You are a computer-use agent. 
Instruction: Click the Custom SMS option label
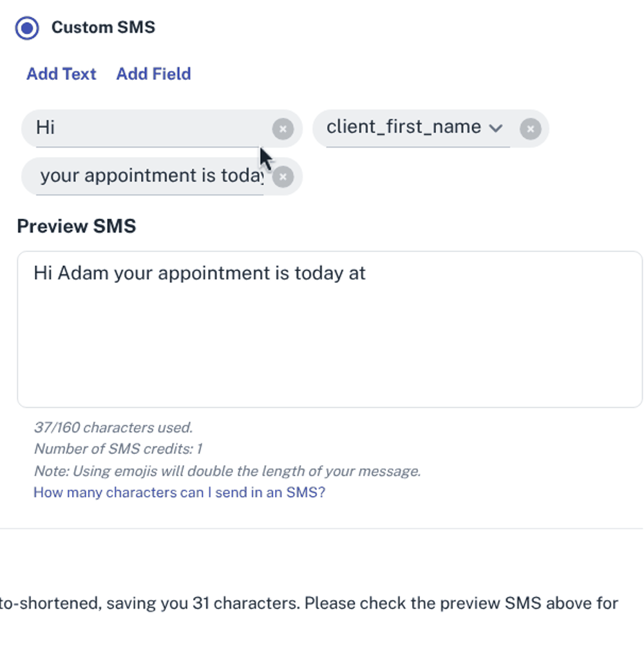tap(103, 28)
